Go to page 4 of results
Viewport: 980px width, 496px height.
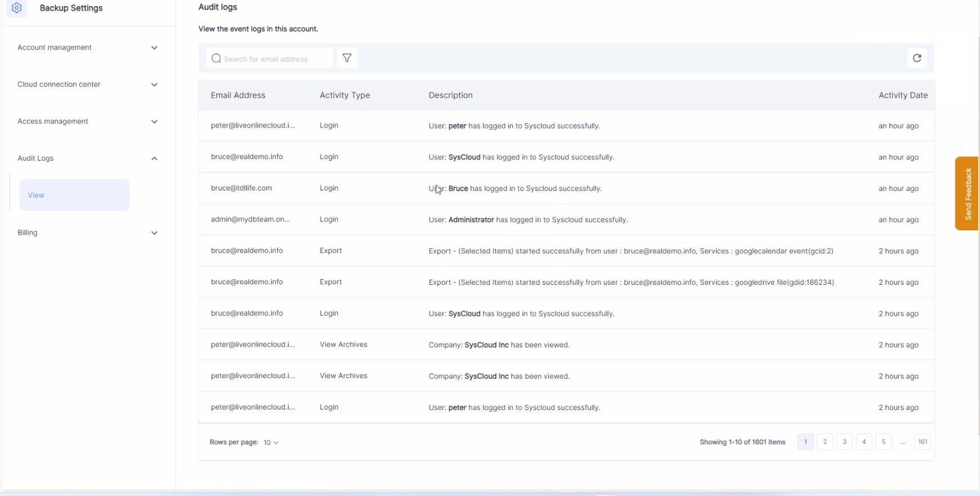pos(864,442)
